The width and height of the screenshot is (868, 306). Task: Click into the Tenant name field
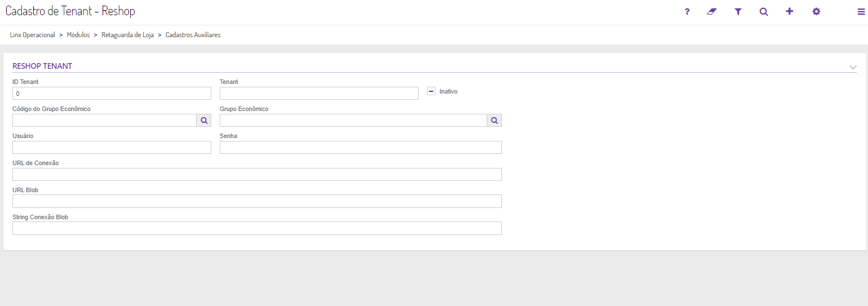tap(319, 93)
